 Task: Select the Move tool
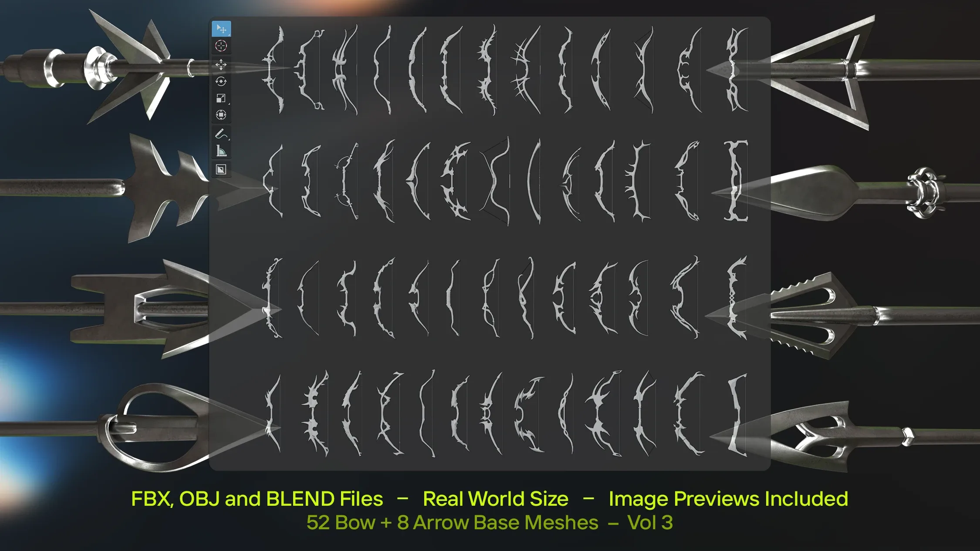coord(221,64)
